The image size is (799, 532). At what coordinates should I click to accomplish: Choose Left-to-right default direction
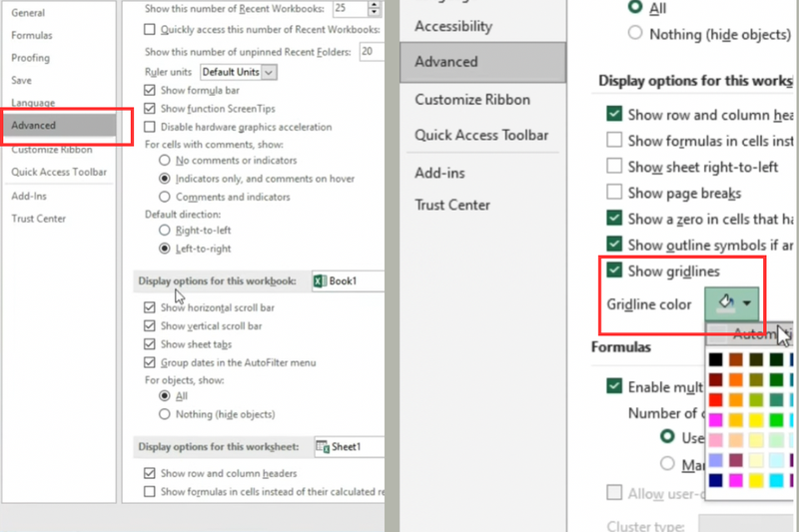(x=164, y=249)
